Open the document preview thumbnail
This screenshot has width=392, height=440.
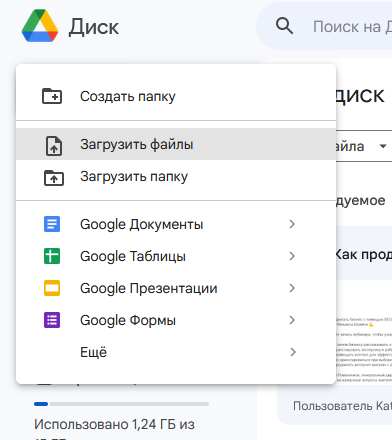(364, 333)
